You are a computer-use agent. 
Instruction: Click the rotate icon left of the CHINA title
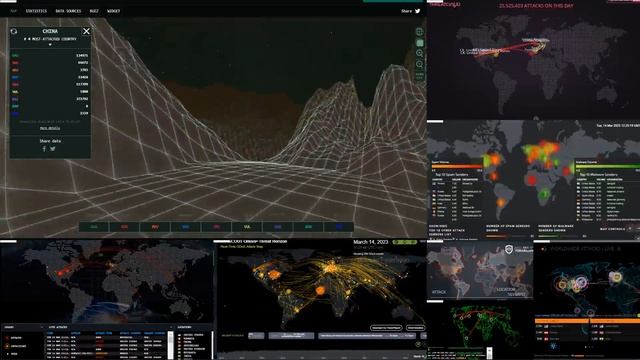click(14, 31)
